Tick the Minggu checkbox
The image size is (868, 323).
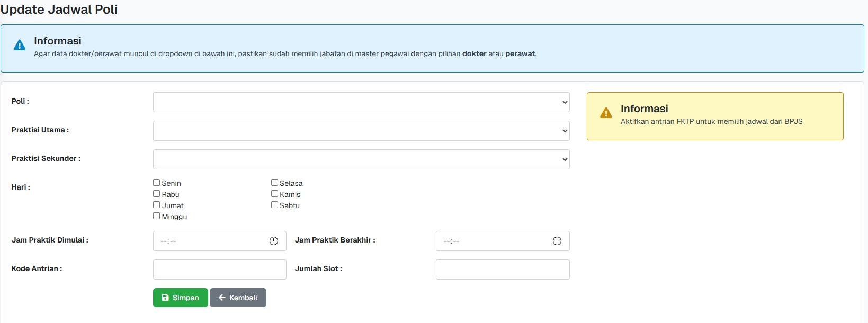157,216
